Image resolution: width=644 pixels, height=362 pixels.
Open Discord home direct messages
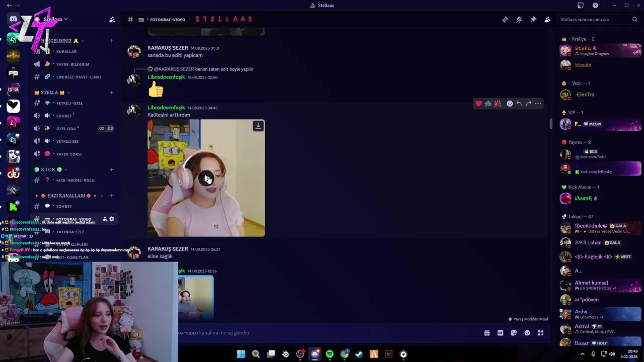[x=14, y=19]
